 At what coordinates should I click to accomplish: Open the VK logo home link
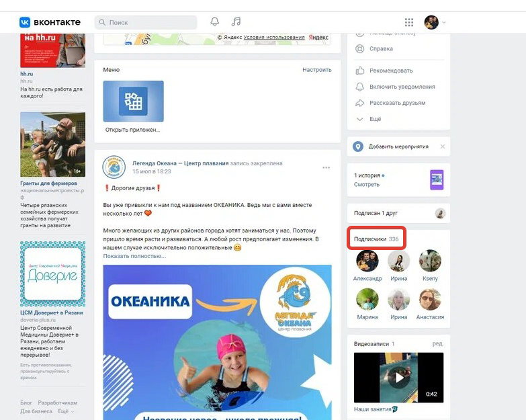50,22
